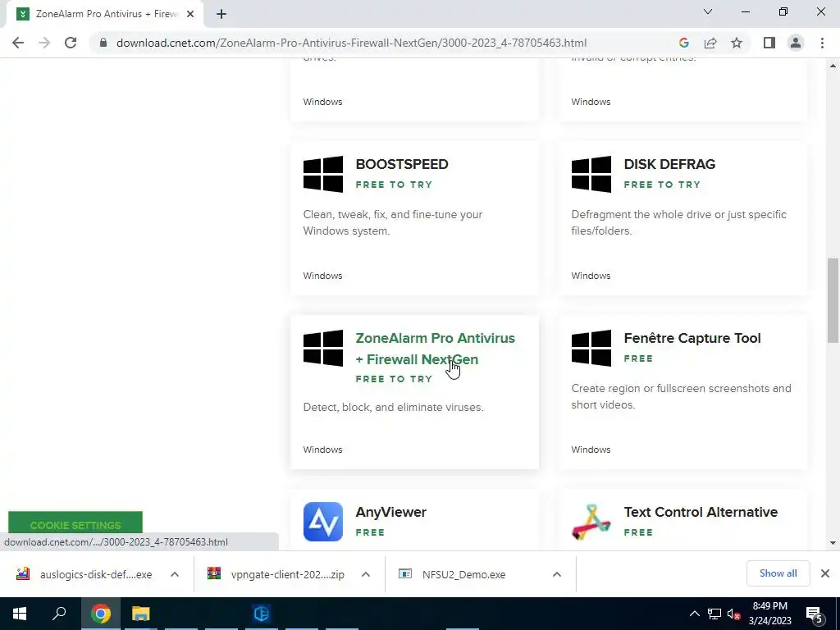The width and height of the screenshot is (840, 630).
Task: Click the page vertical scrollbar thumb
Action: [x=833, y=300]
